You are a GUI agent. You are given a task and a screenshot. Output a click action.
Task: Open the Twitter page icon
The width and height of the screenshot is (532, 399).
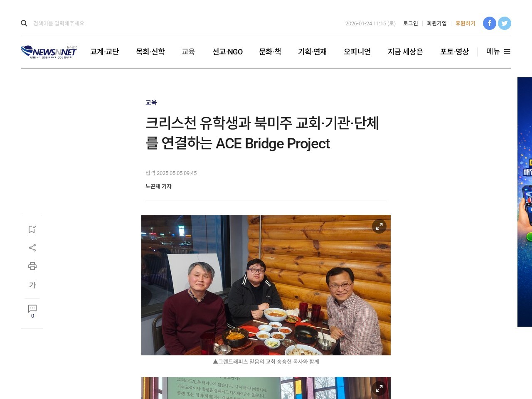(x=505, y=23)
